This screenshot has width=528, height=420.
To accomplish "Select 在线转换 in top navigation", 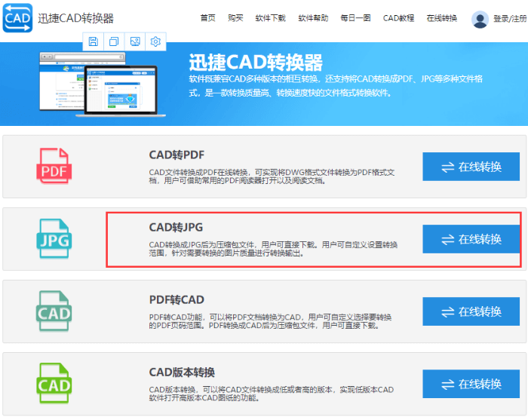I will (x=442, y=18).
